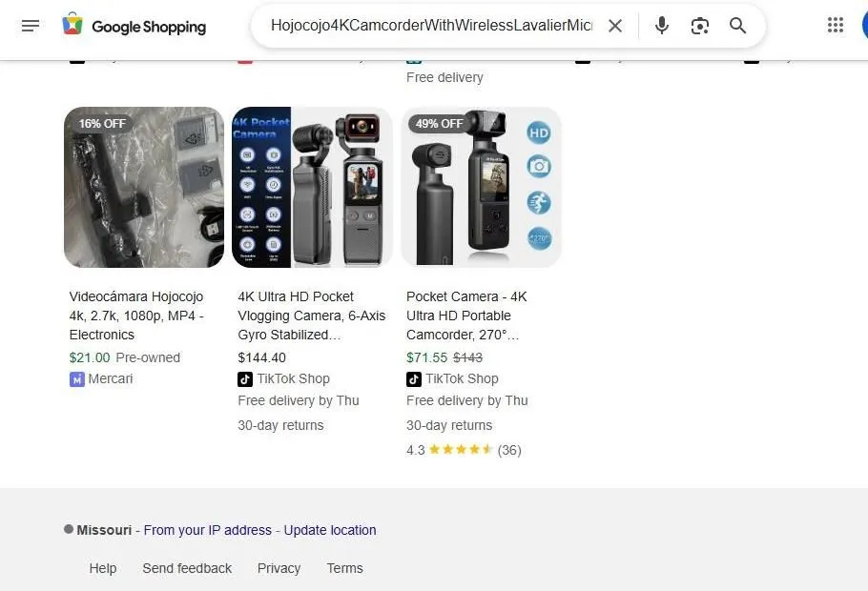868x591 pixels.
Task: Open the Help menu item
Action: [x=103, y=568]
